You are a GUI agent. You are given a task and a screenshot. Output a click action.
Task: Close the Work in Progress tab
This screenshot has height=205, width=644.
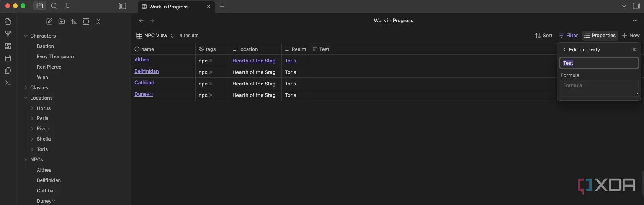209,7
